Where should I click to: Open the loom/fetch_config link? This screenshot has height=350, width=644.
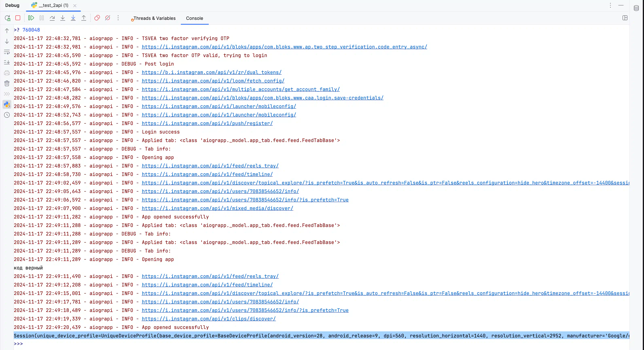coord(213,81)
